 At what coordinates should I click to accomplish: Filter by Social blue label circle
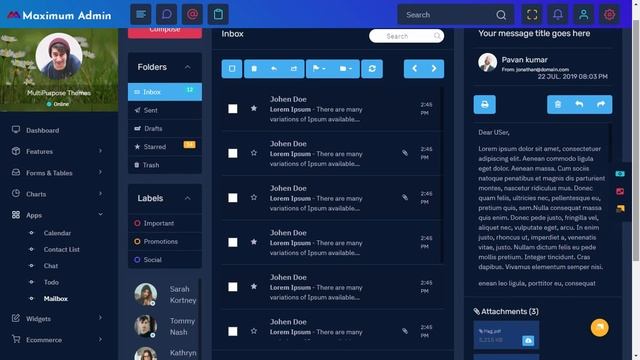tap(137, 260)
